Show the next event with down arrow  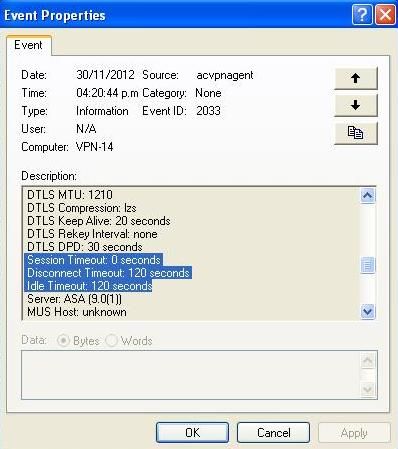356,105
